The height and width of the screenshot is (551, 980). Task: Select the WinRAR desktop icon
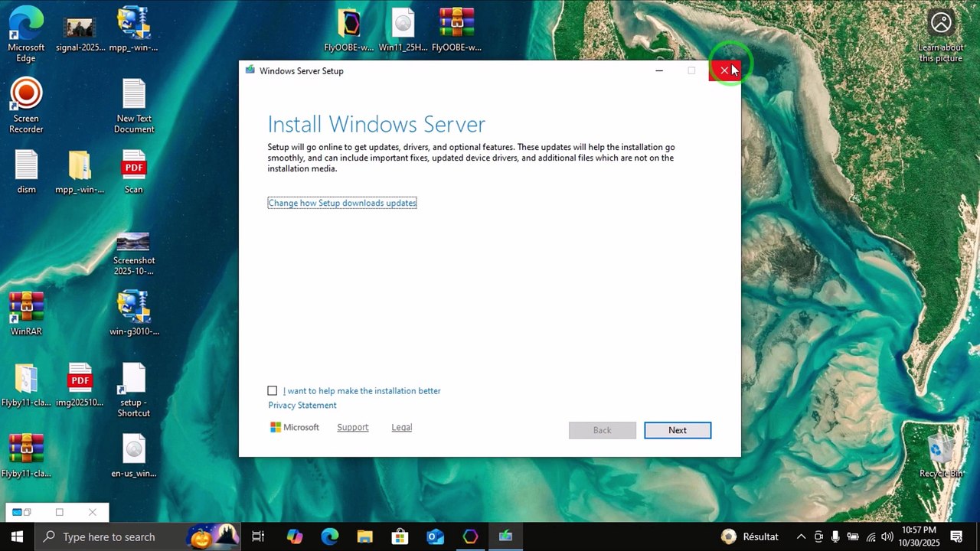(x=26, y=314)
